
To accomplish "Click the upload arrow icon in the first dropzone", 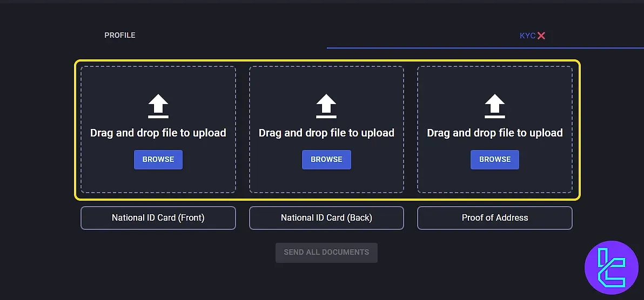I will click(x=158, y=106).
